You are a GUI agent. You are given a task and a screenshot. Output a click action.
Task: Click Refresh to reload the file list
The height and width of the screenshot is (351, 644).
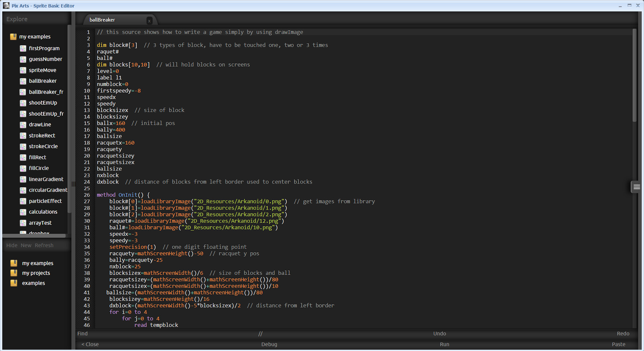point(44,245)
